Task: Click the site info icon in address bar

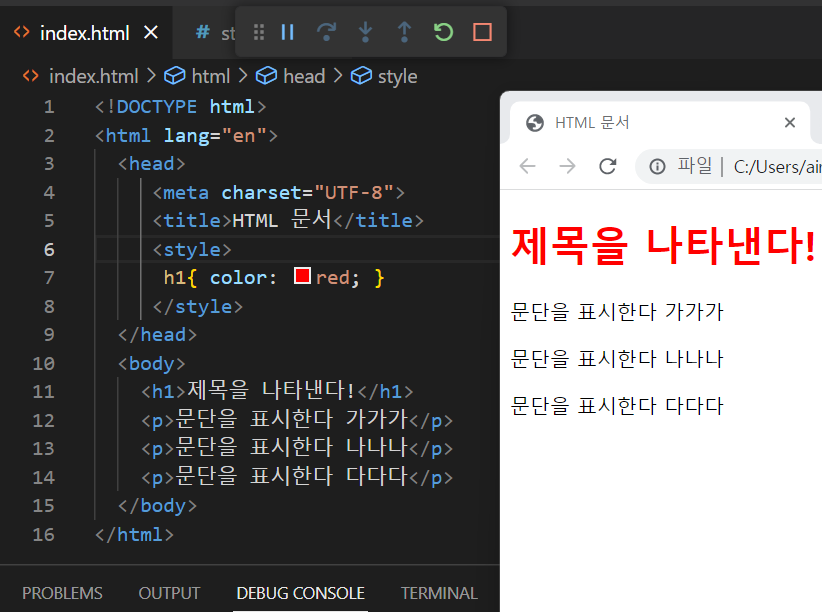Action: coord(657,167)
